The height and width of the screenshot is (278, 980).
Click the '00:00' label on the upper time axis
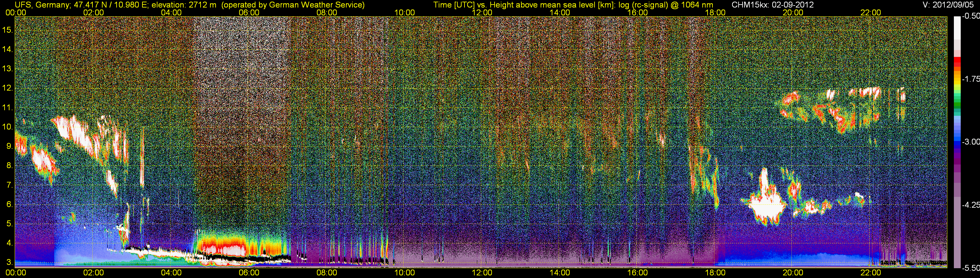click(16, 12)
